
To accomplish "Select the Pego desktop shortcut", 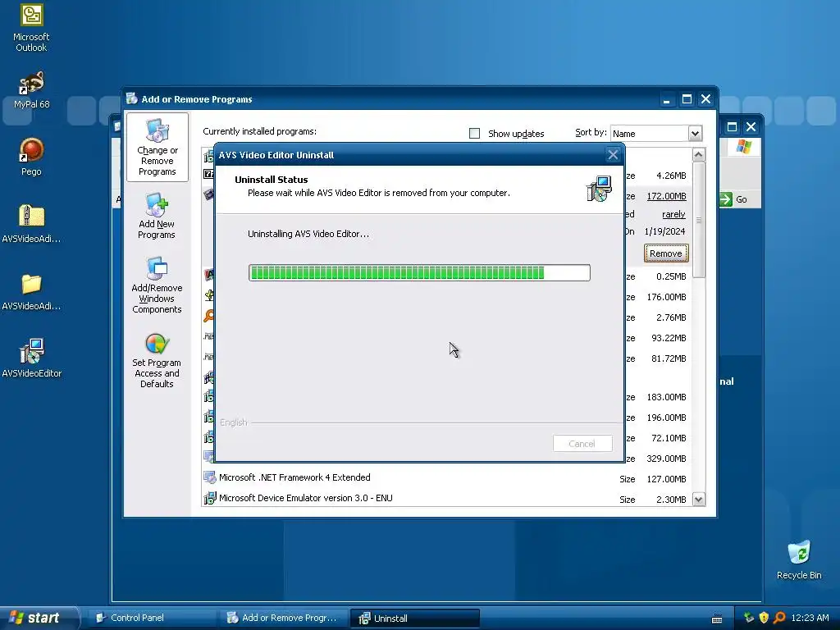I will 31,157.
